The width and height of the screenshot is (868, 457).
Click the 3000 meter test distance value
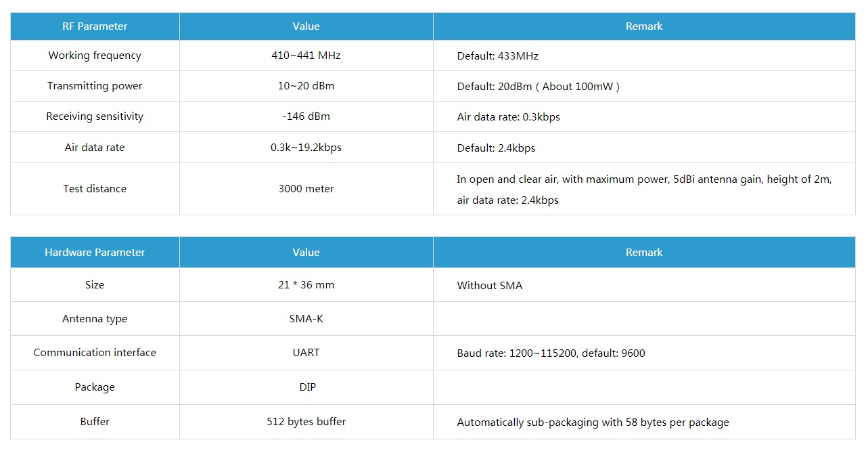click(x=306, y=189)
